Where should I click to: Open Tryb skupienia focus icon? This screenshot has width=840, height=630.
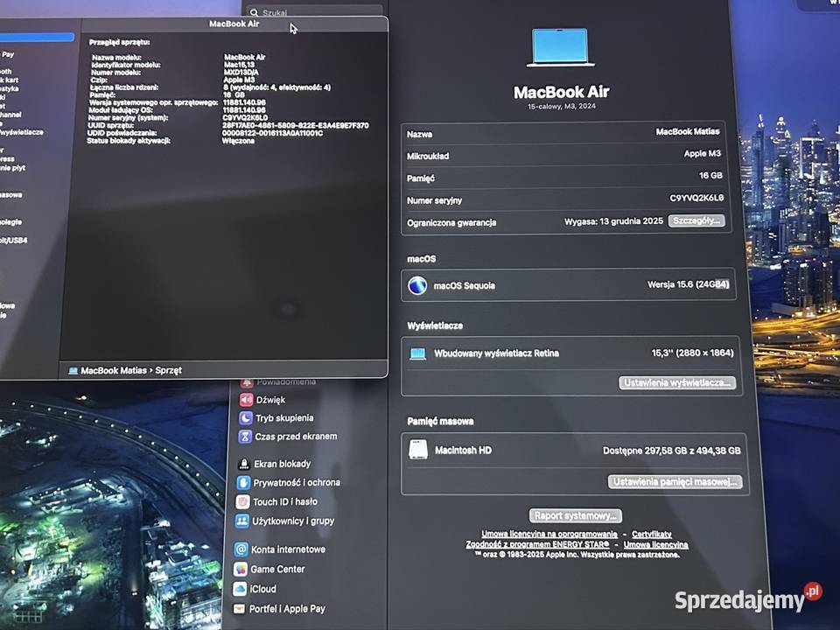(245, 418)
